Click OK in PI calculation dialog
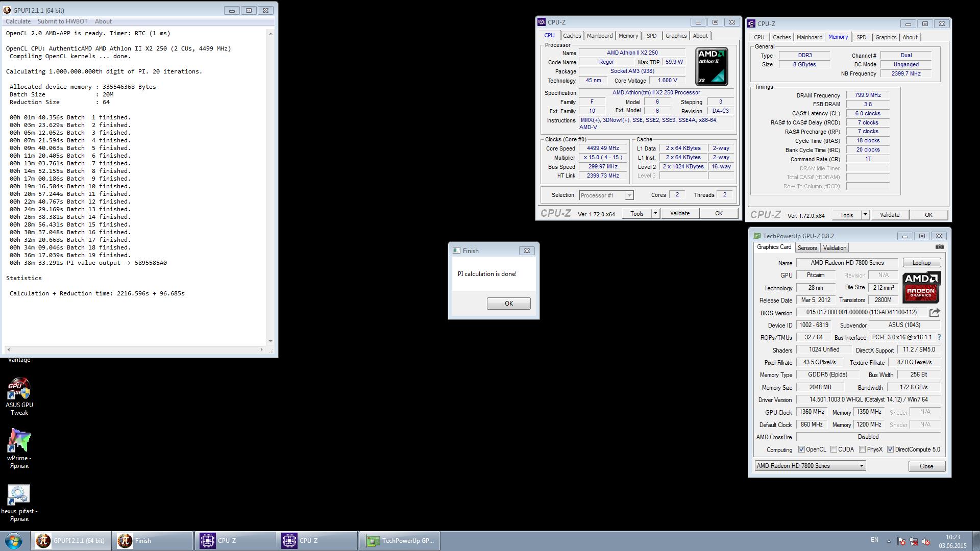The height and width of the screenshot is (551, 980). pos(508,304)
